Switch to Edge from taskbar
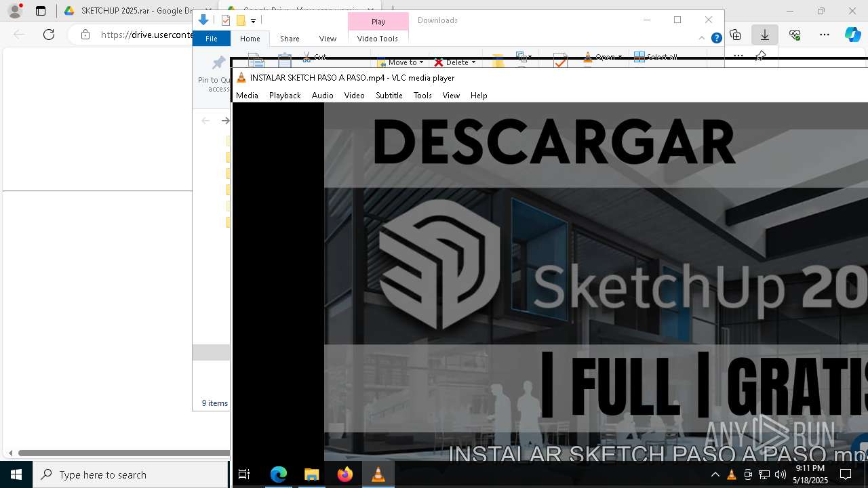The height and width of the screenshot is (488, 868). pos(279,474)
